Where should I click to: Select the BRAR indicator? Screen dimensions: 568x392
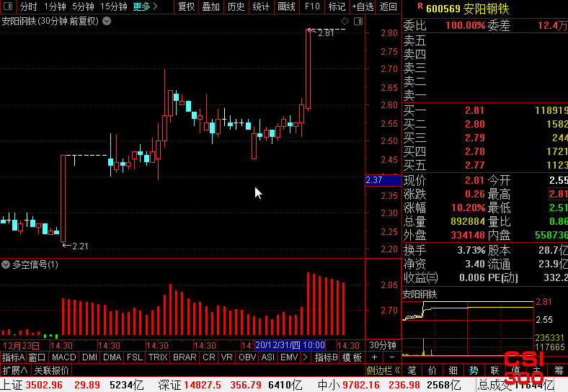[x=185, y=357]
